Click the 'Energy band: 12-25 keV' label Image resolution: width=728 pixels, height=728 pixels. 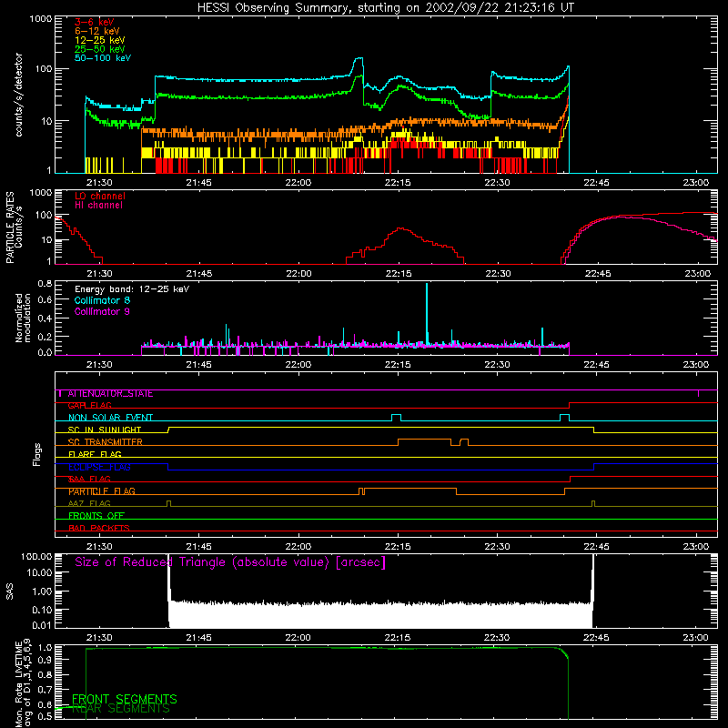point(132,289)
